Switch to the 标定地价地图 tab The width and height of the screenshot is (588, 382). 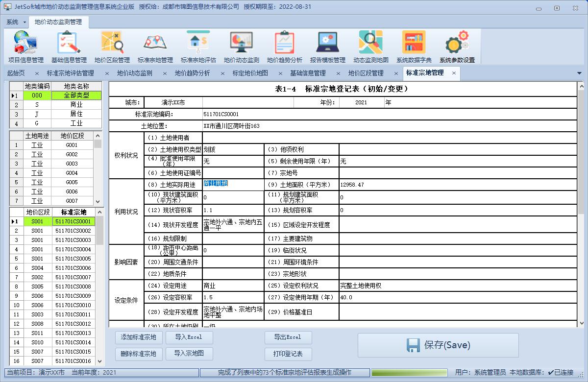click(250, 73)
